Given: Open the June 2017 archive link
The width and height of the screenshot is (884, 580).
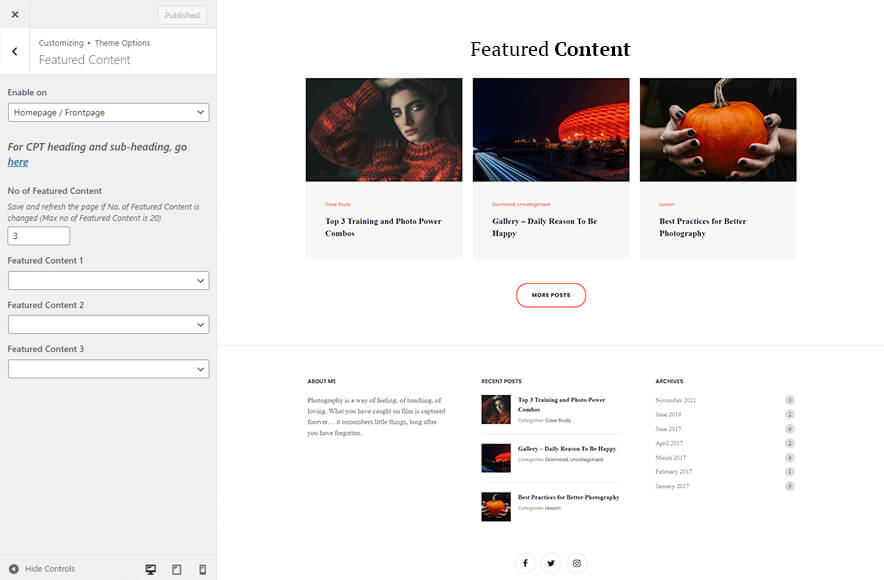Looking at the screenshot, I should click(x=668, y=429).
